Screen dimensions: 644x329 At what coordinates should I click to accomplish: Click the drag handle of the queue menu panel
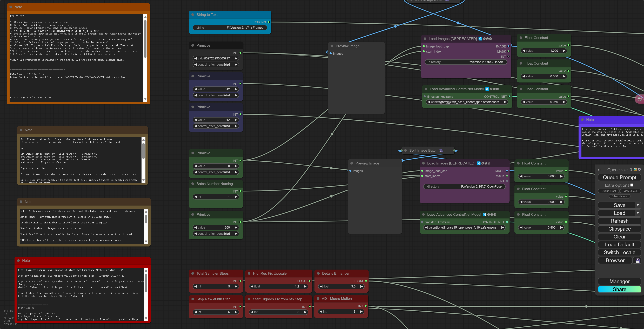[x=599, y=170]
